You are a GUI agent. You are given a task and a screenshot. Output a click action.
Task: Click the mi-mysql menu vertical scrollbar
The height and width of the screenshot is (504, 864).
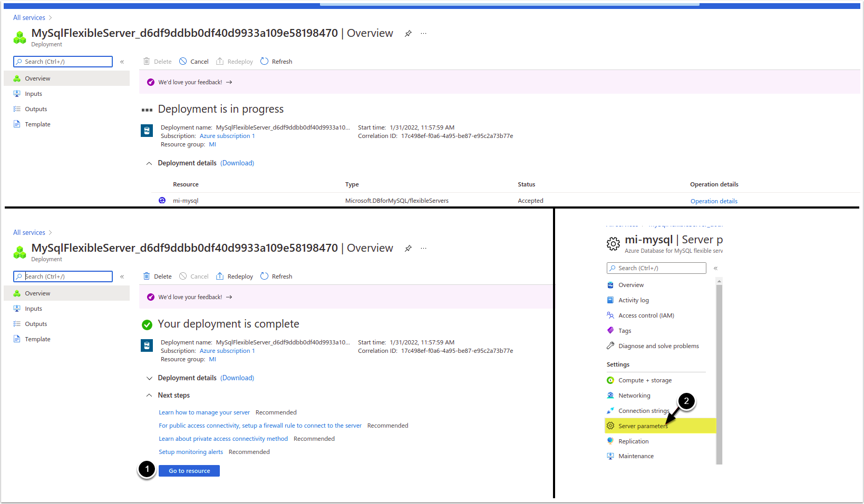[719, 369]
